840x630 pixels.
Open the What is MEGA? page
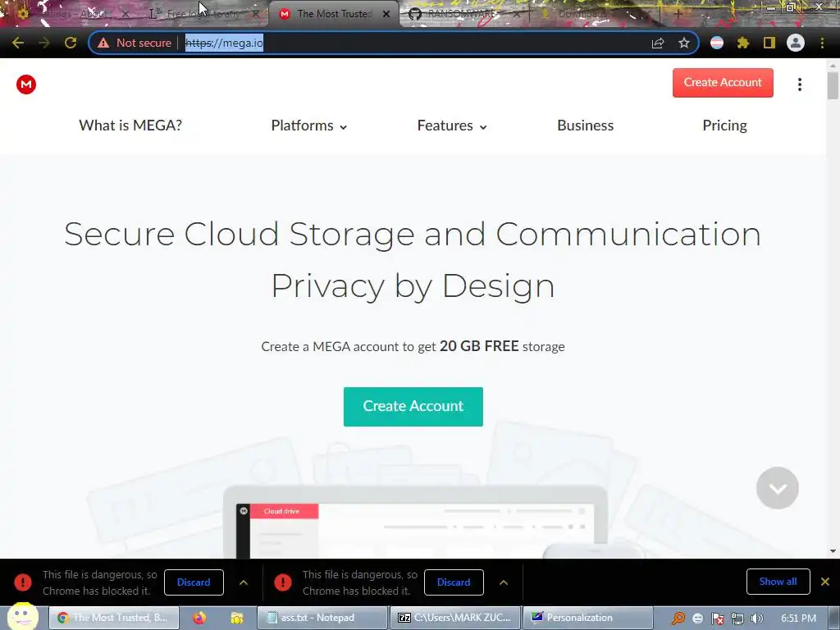coord(130,126)
